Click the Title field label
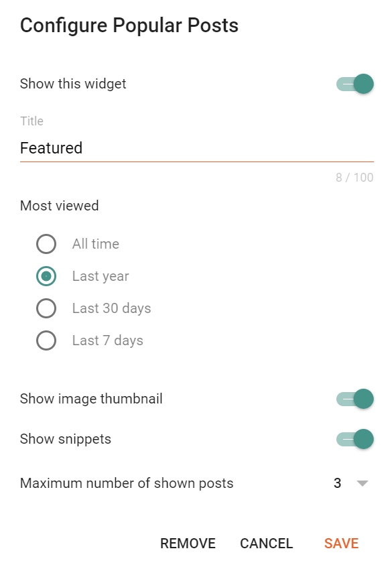The width and height of the screenshot is (392, 567). 31,121
